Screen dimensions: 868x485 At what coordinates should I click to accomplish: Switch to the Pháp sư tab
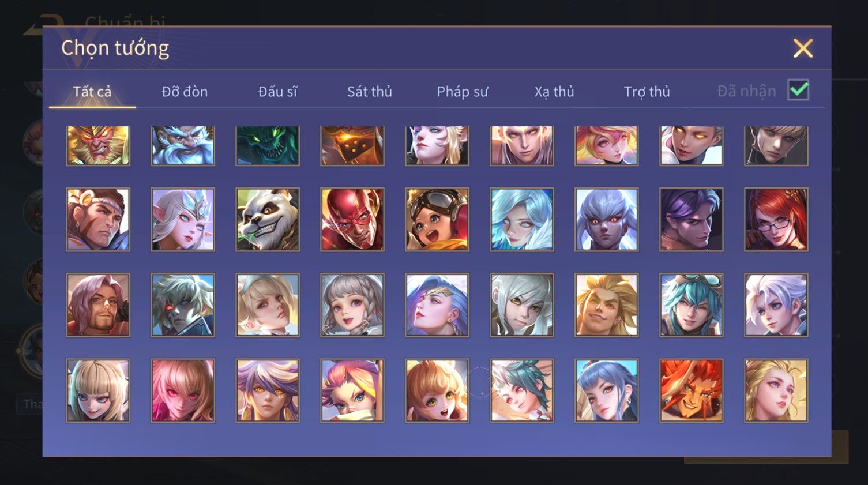click(x=462, y=92)
